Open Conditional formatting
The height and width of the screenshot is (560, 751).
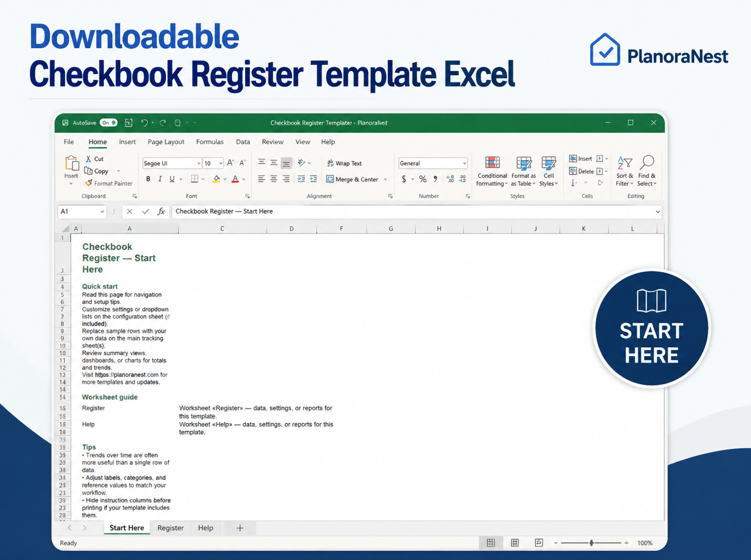[x=492, y=171]
